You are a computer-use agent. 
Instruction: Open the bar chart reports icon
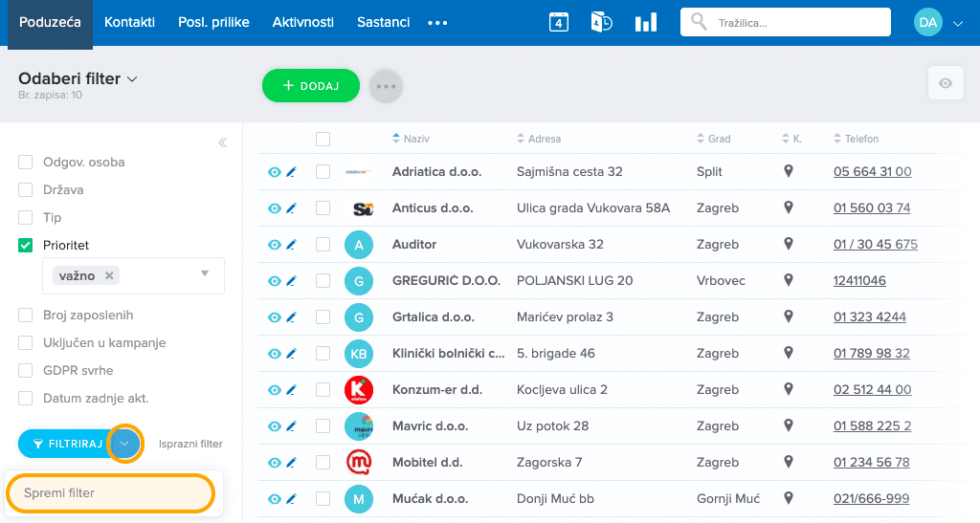pos(646,22)
